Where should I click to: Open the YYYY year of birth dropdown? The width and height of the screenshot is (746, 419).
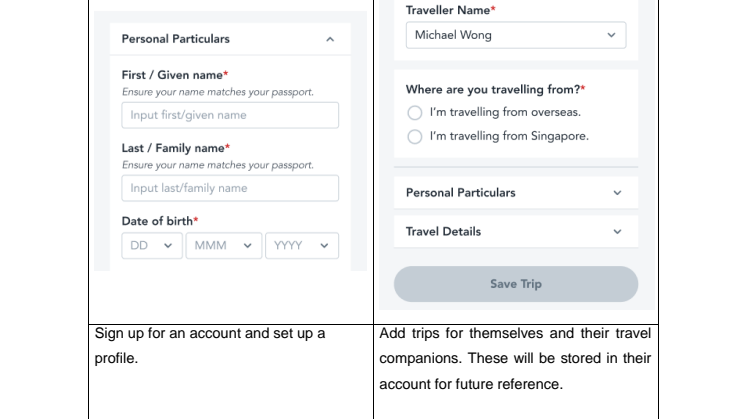[x=302, y=246]
